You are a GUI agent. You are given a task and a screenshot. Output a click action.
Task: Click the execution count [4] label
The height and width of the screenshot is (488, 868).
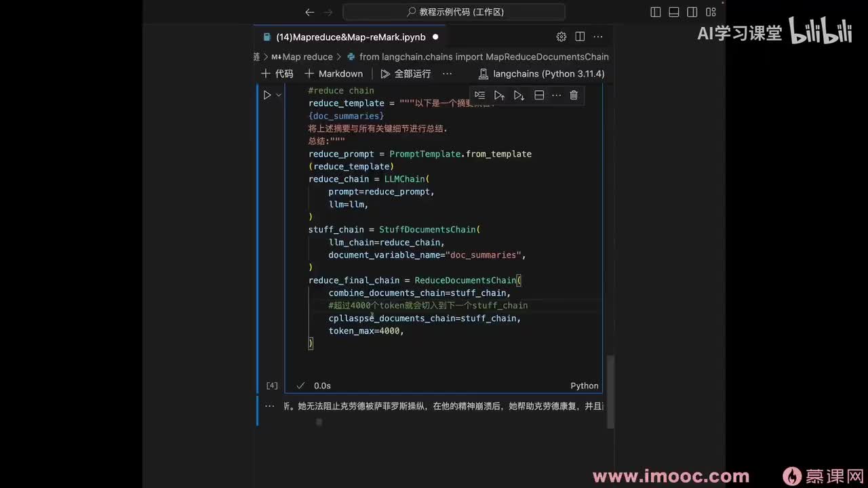[272, 386]
